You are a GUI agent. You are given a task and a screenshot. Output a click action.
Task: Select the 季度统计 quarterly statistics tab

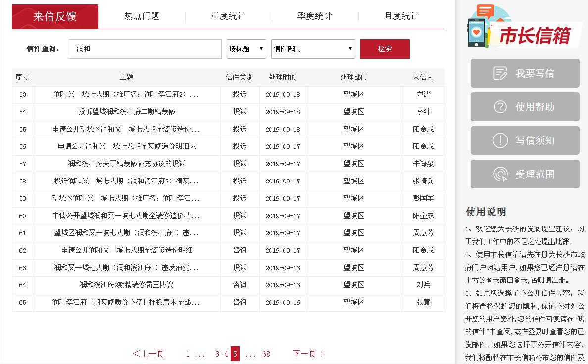[315, 16]
